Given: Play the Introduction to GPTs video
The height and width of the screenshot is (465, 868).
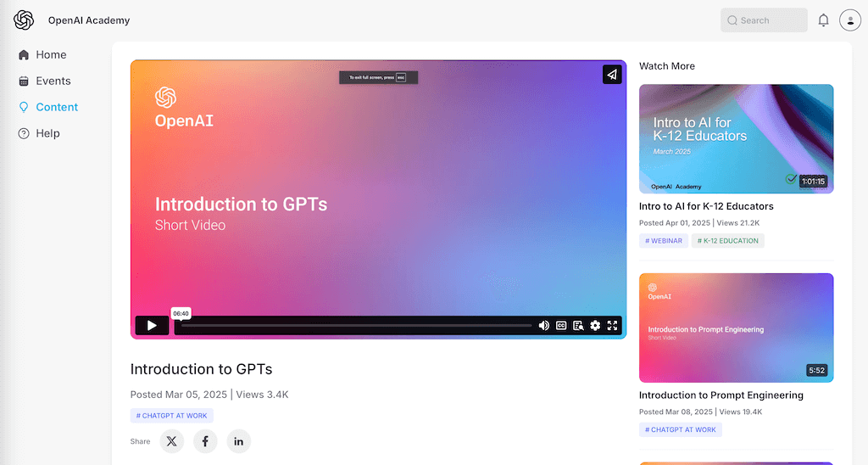Looking at the screenshot, I should pyautogui.click(x=152, y=325).
